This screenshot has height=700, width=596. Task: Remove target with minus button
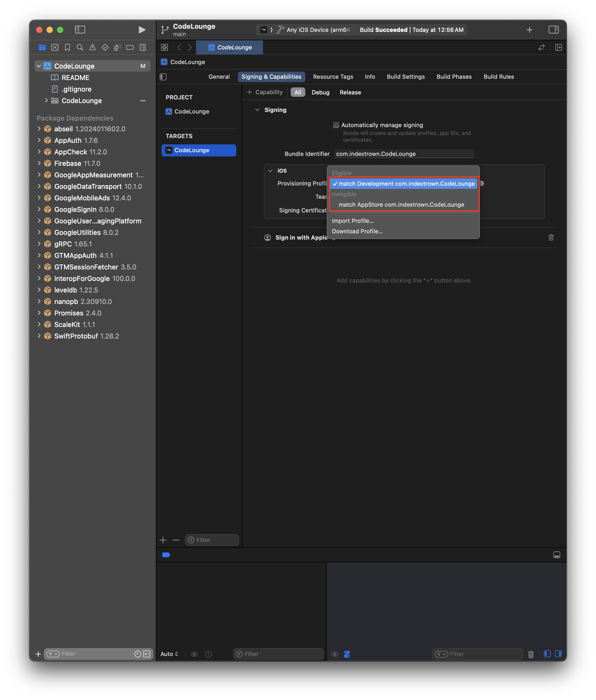[x=176, y=540]
